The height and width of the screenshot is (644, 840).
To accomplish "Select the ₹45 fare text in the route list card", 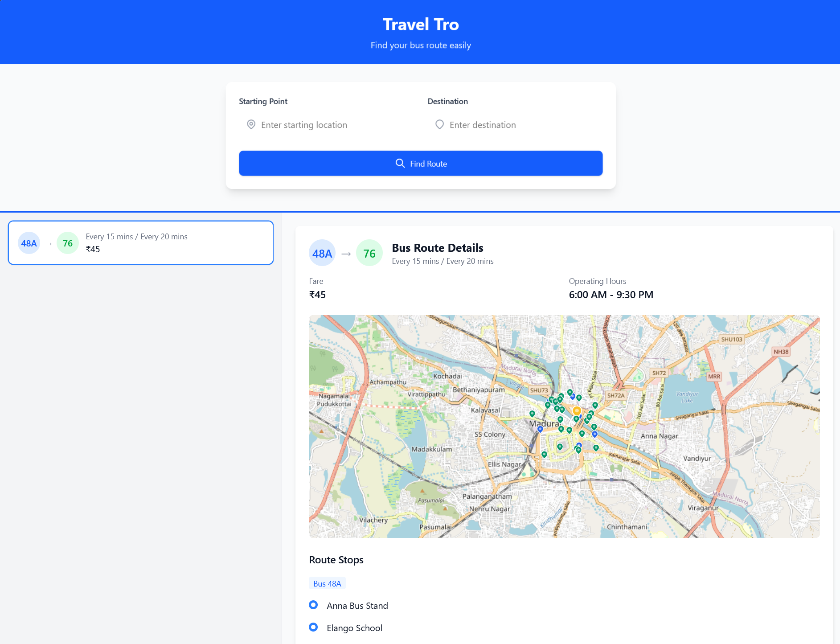I will coord(93,250).
